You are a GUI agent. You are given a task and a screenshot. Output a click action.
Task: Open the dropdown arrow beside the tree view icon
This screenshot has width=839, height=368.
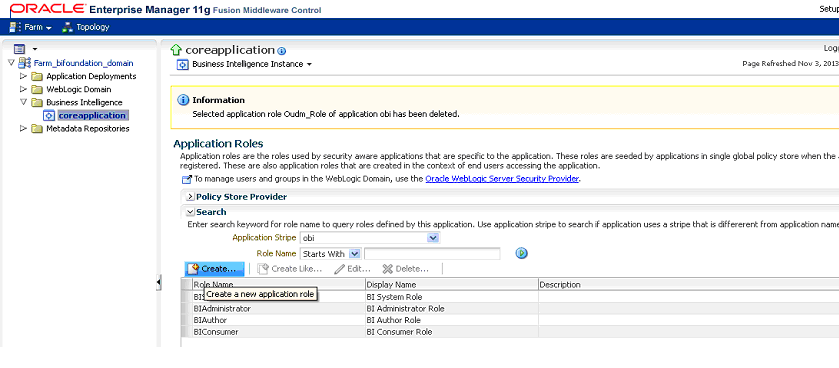(34, 49)
